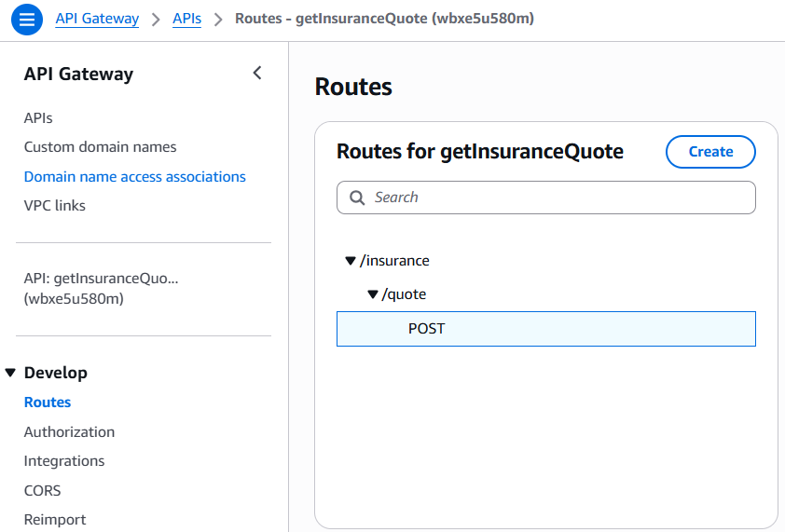
Task: Open CORS configuration
Action: tap(42, 490)
